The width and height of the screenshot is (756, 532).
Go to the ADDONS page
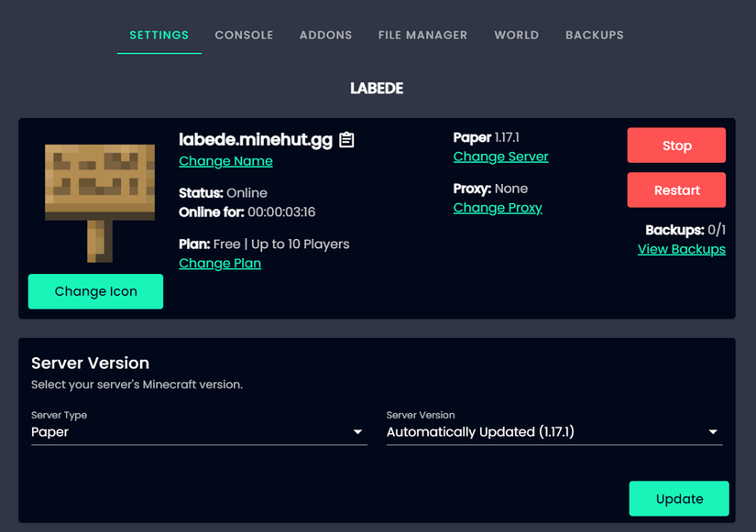coord(325,35)
